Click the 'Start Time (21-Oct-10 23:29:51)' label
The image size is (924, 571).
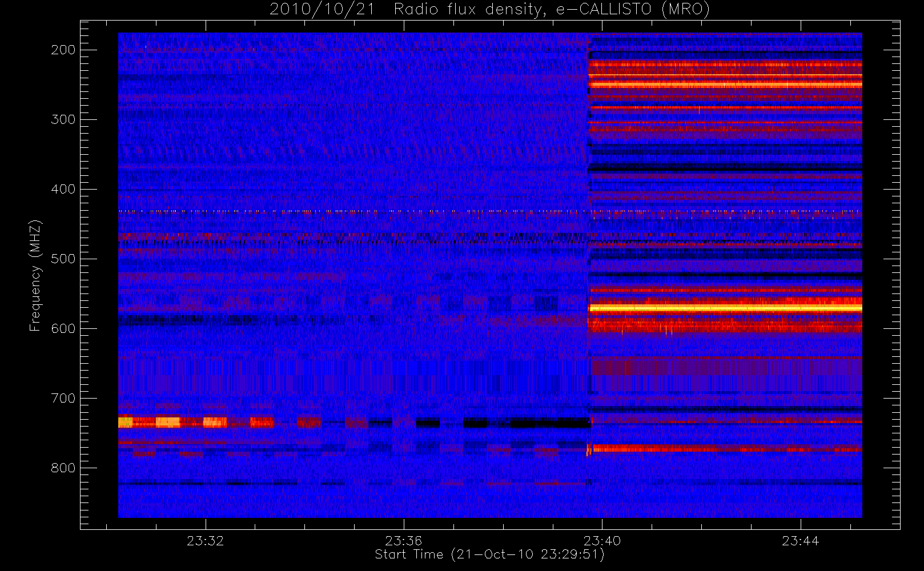(489, 554)
